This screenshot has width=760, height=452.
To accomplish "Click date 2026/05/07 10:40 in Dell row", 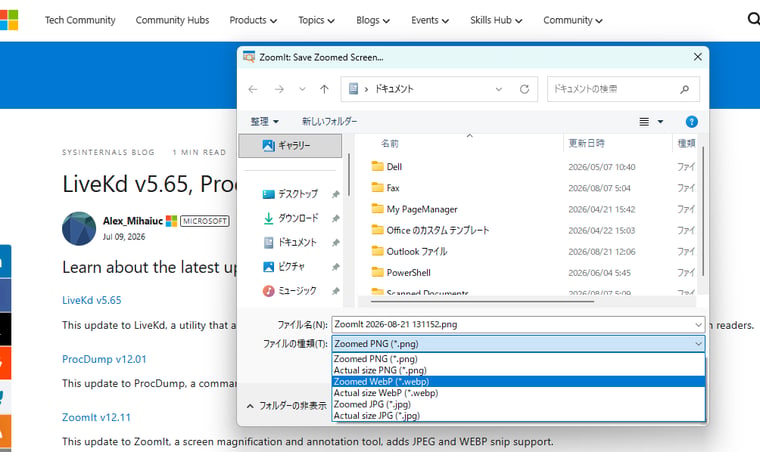I will [602, 167].
